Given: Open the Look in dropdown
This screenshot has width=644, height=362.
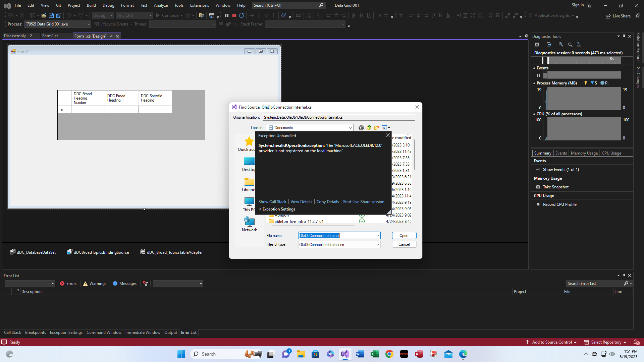Looking at the screenshot, I should click(351, 127).
